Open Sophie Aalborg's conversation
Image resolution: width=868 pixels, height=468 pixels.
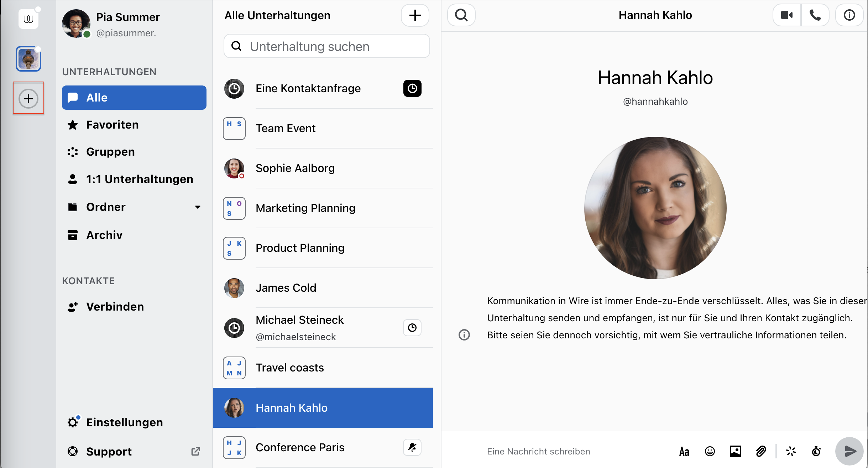[323, 168]
